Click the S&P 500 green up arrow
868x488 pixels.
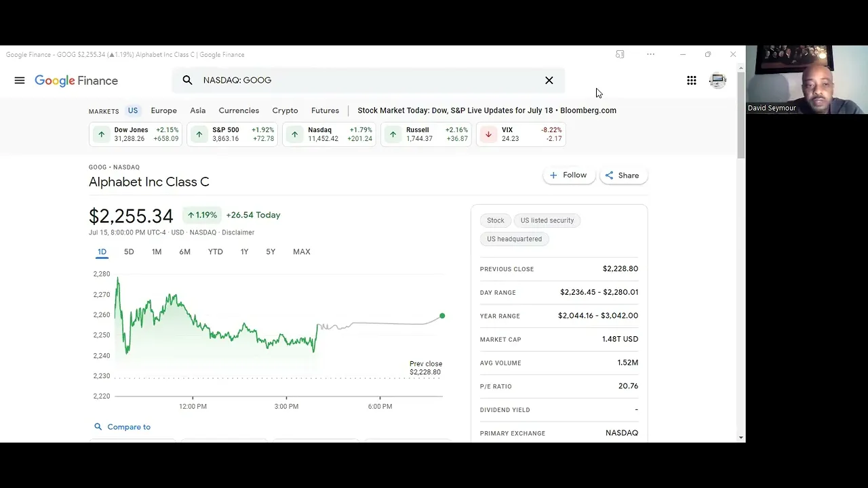199,134
